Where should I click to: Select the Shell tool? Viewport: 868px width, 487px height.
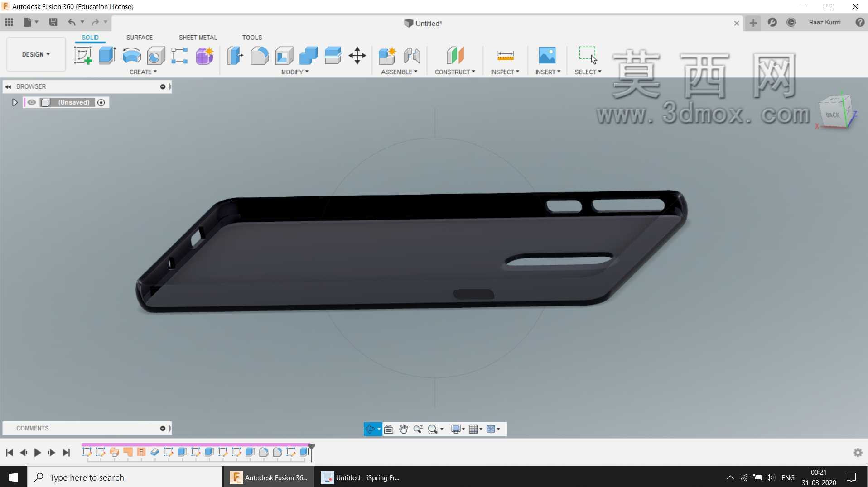284,56
